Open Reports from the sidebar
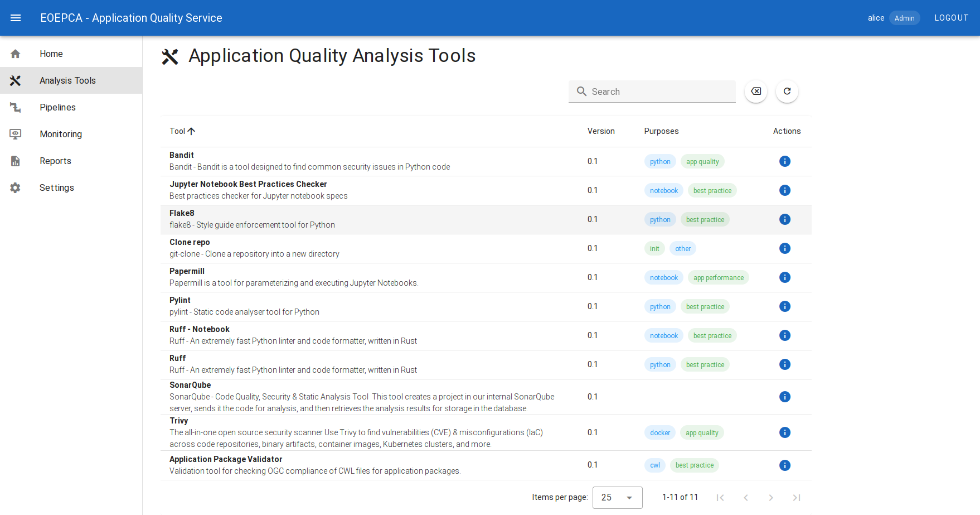Screen dimensions: 980x515 click(71, 161)
